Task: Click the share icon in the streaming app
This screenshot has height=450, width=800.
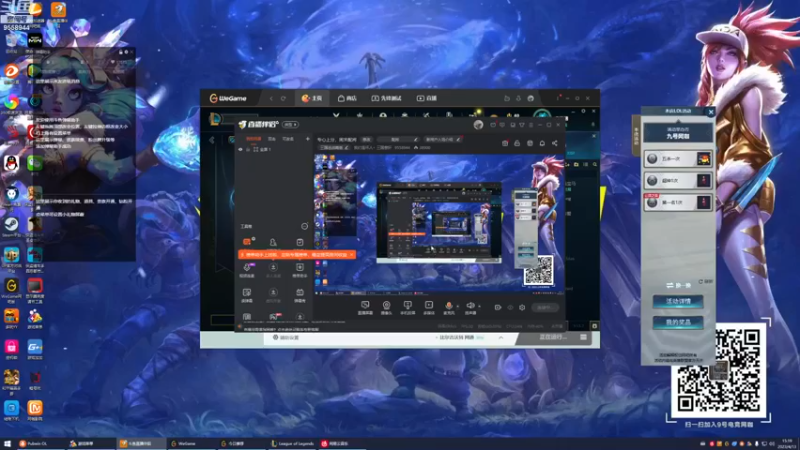Action: pos(555,143)
